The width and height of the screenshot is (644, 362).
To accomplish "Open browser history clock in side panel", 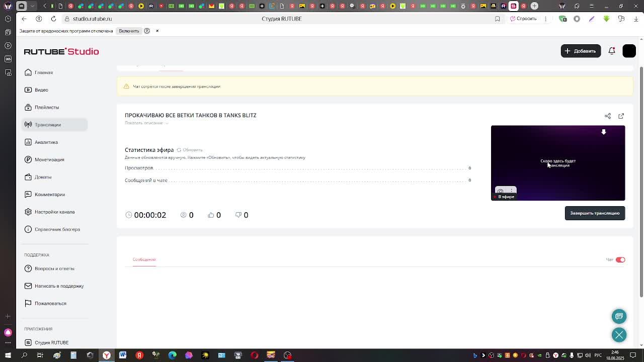I will pos(8,19).
